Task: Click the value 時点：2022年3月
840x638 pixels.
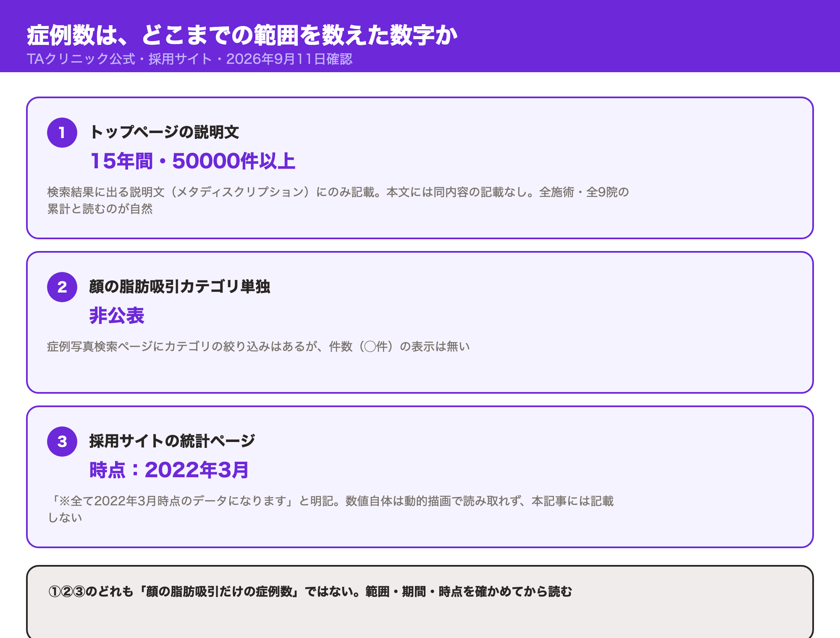Action: (169, 470)
